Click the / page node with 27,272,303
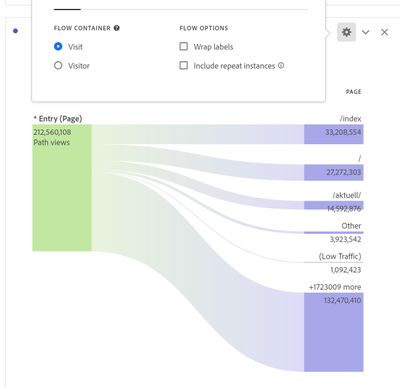400x387 pixels. 334,172
